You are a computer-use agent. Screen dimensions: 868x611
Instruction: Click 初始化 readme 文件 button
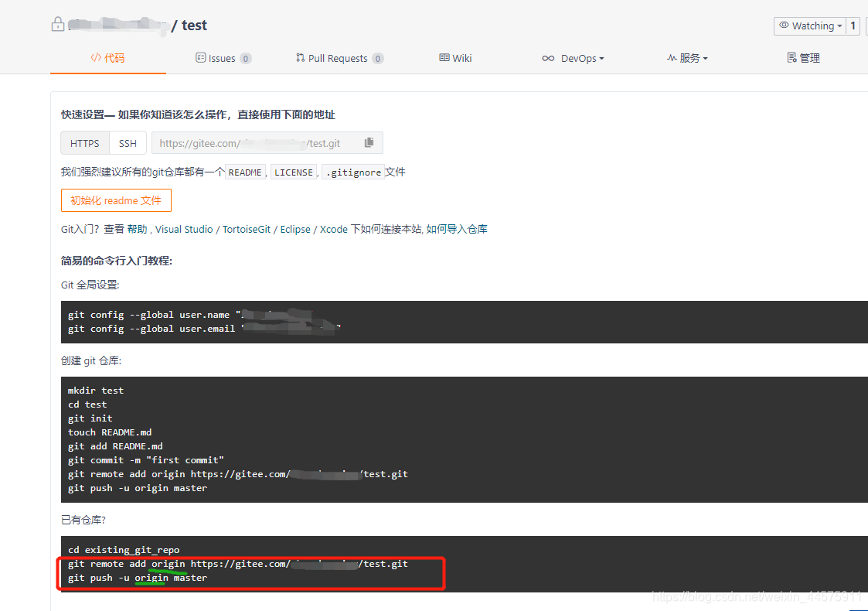(116, 200)
